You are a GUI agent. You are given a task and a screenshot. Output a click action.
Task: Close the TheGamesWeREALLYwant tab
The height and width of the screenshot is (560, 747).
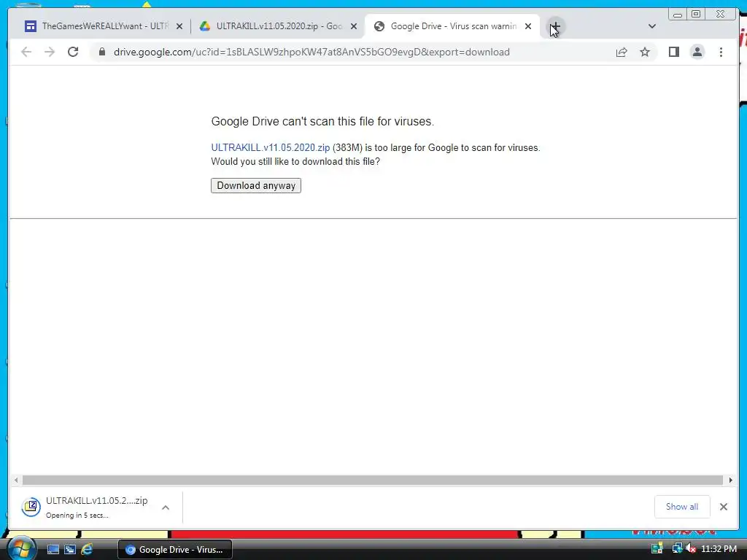pos(179,26)
